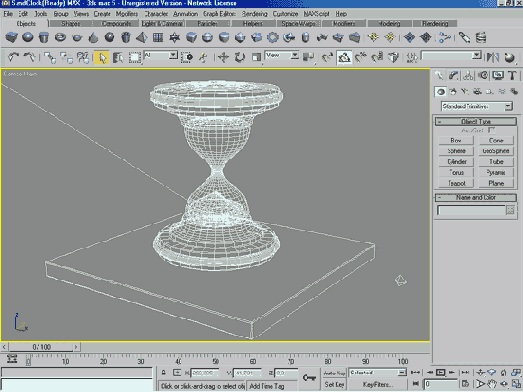Click the GeoSphere button

pos(496,151)
